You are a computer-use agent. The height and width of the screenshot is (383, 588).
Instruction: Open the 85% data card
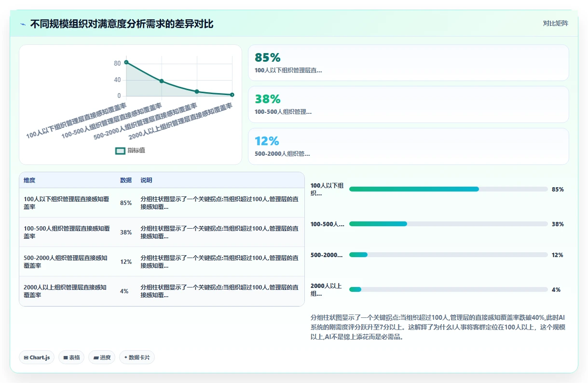point(408,63)
